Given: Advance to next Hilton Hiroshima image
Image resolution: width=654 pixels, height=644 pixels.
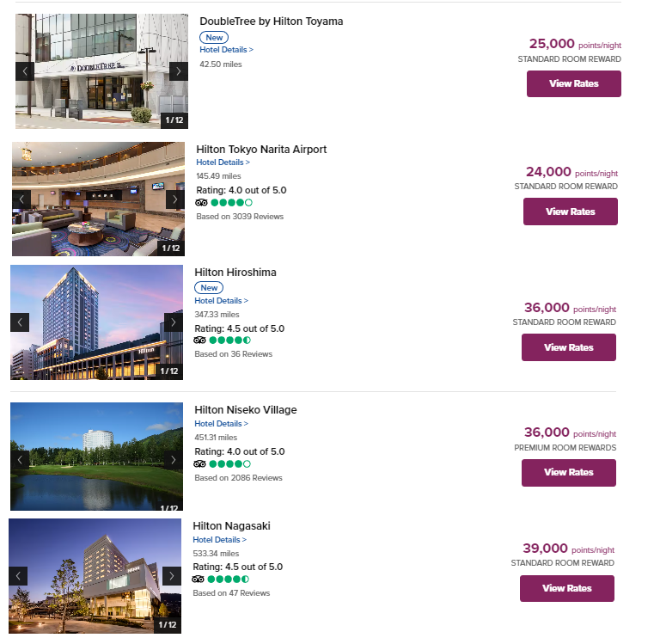Looking at the screenshot, I should 173,322.
